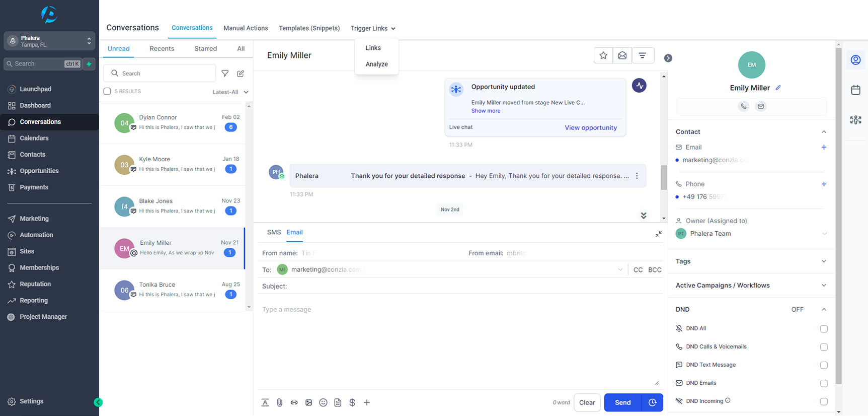Expand the Tags section
This screenshot has height=416, width=868.
tap(824, 261)
